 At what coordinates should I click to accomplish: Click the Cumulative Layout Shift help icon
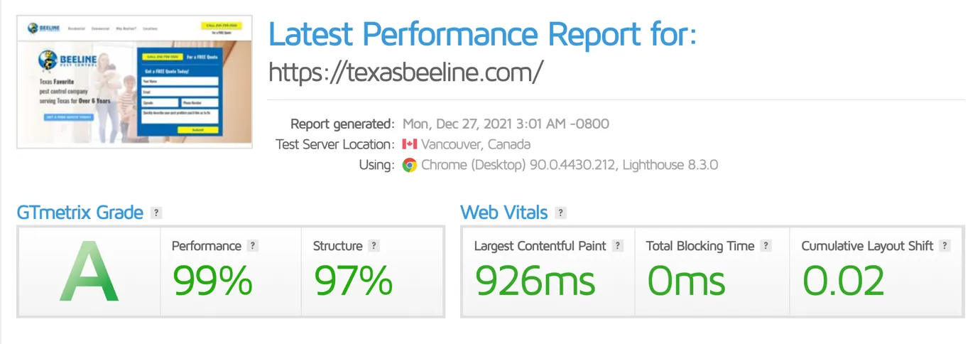click(x=944, y=246)
